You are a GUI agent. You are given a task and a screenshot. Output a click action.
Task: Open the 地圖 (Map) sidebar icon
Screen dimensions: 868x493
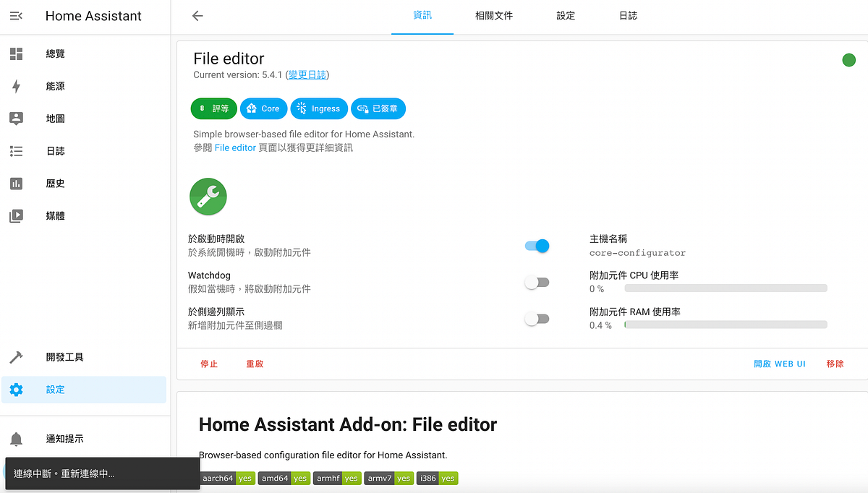(16, 118)
